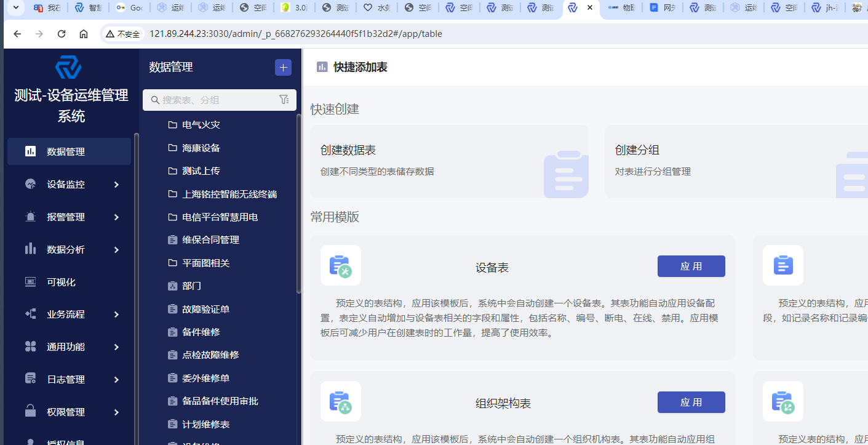Screen dimensions: 868x445
Task: Open the 可视化 sidebar menu item
Action: 69,282
